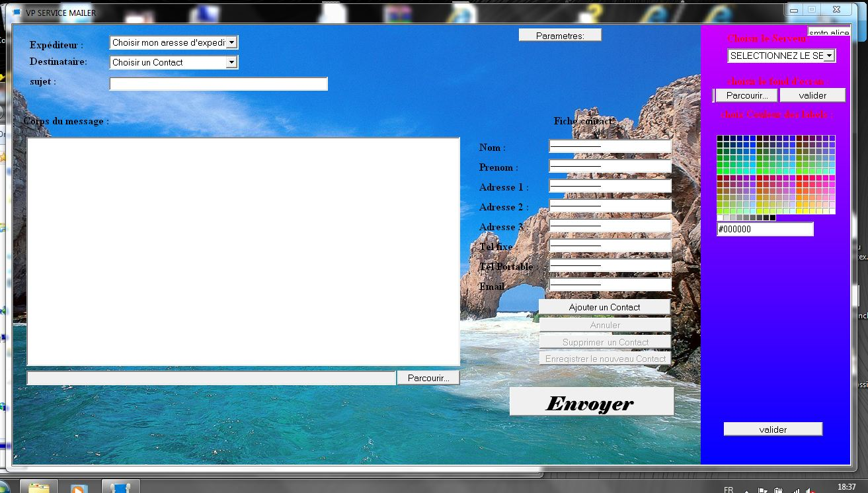Click the sujet text field
The height and width of the screenshot is (493, 868).
tap(218, 84)
